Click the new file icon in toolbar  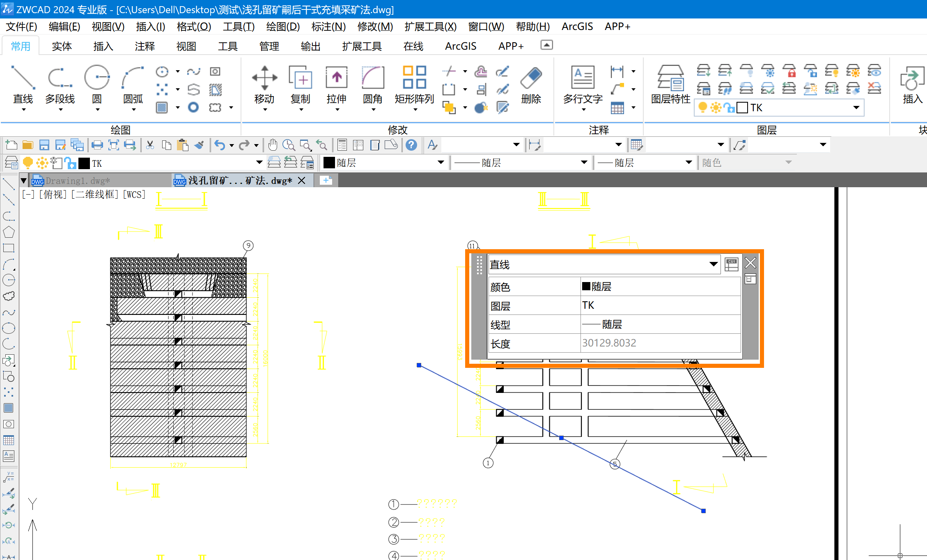(11, 145)
